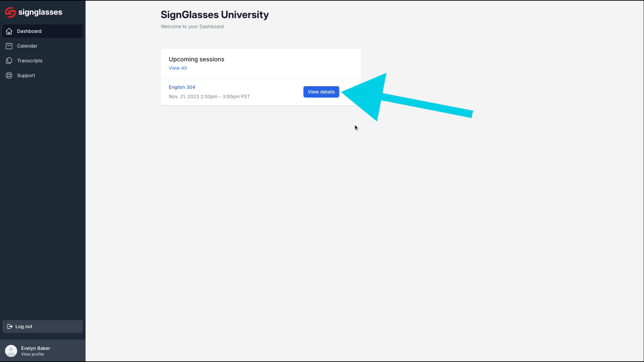This screenshot has width=644, height=362.
Task: Click the signglasses logo icon
Action: [10, 12]
